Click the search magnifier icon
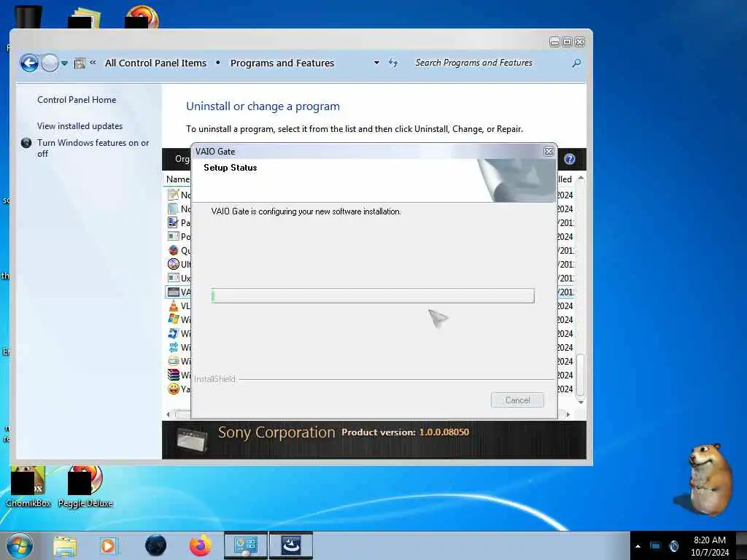The width and height of the screenshot is (747, 560). point(576,63)
